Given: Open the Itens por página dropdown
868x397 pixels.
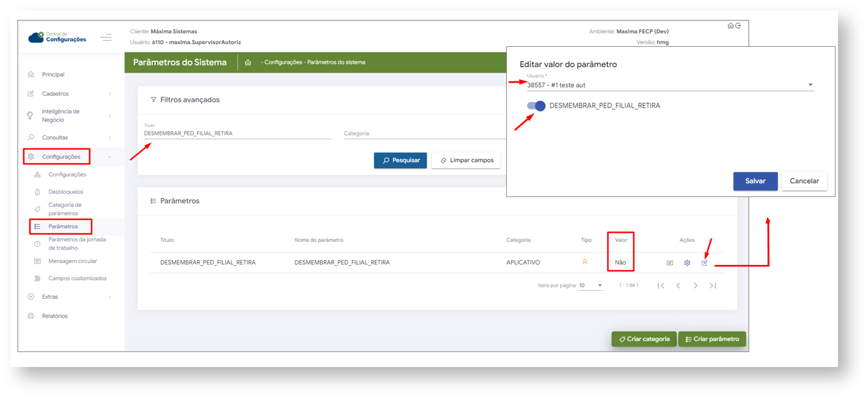Looking at the screenshot, I should click(x=591, y=286).
